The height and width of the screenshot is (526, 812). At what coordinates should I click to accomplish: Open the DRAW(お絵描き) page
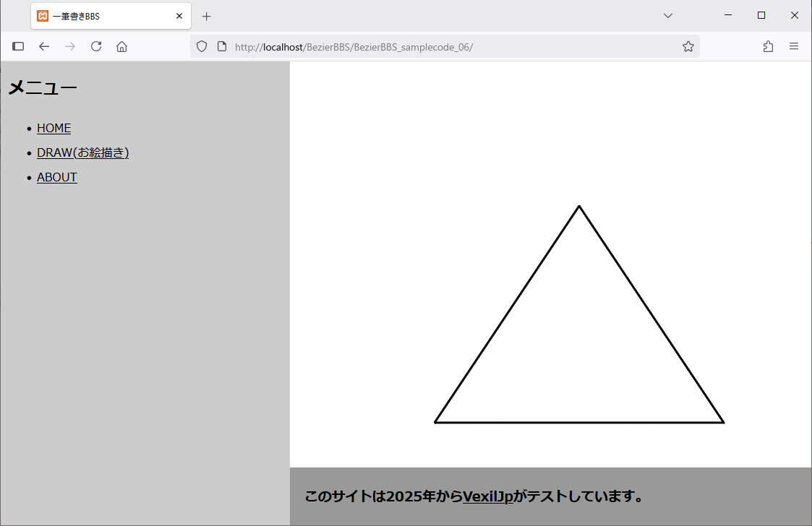click(x=83, y=152)
